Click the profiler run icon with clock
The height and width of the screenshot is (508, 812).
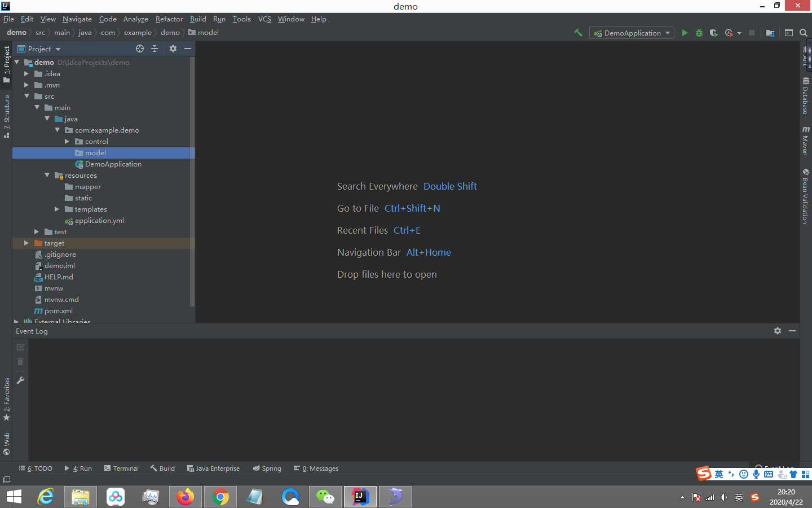point(729,33)
